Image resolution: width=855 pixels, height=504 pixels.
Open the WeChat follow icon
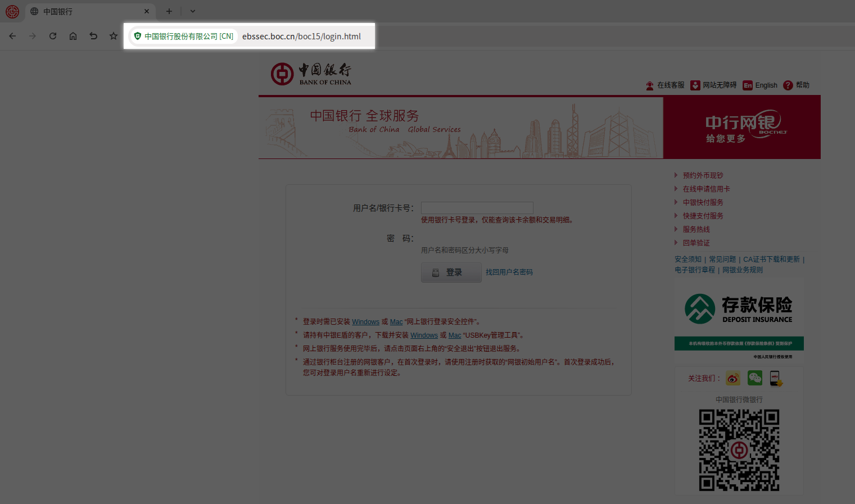point(755,378)
